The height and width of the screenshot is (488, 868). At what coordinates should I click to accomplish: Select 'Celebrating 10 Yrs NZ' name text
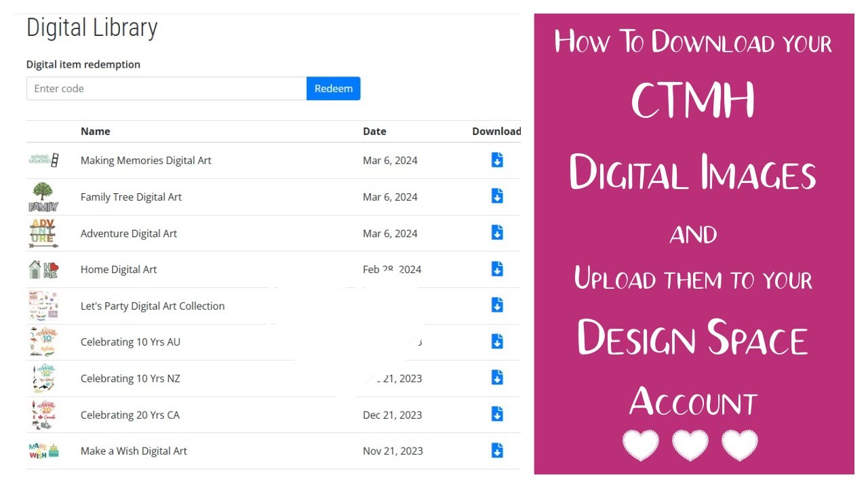[x=130, y=378]
